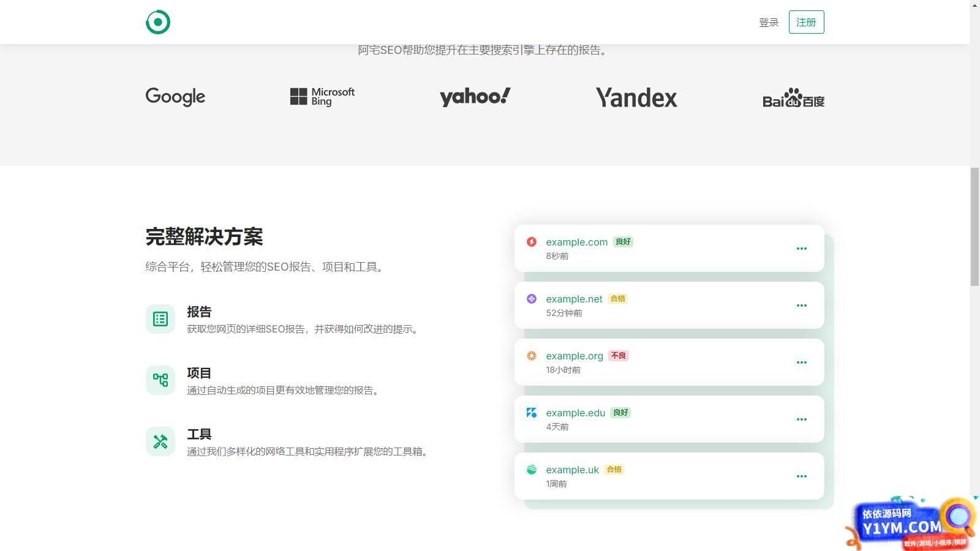980x551 pixels.
Task: Click the example.uk green favicon
Action: [x=532, y=470]
